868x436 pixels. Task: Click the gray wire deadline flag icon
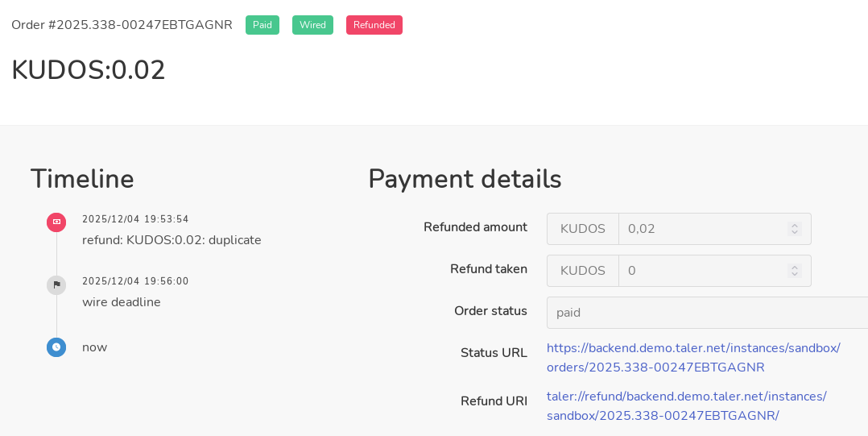click(x=56, y=284)
